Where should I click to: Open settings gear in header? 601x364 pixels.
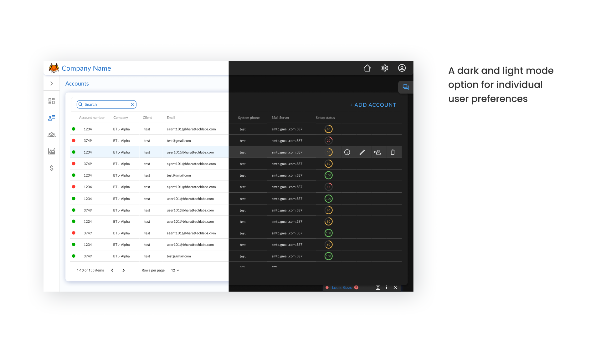(x=385, y=68)
